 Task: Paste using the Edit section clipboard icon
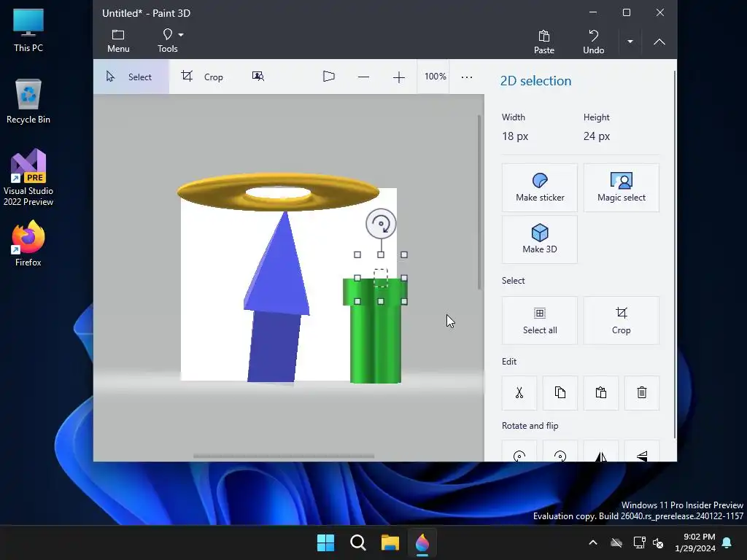tap(601, 393)
